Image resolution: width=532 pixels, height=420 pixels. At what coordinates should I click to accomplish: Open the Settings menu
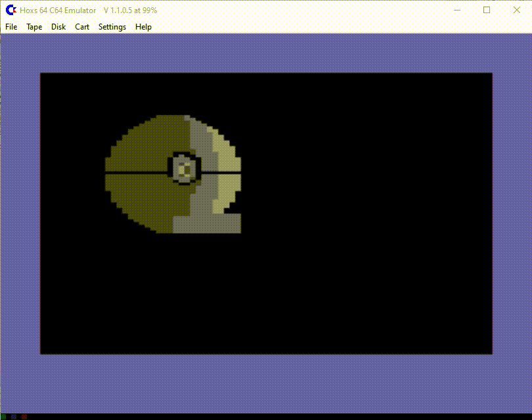click(x=112, y=27)
